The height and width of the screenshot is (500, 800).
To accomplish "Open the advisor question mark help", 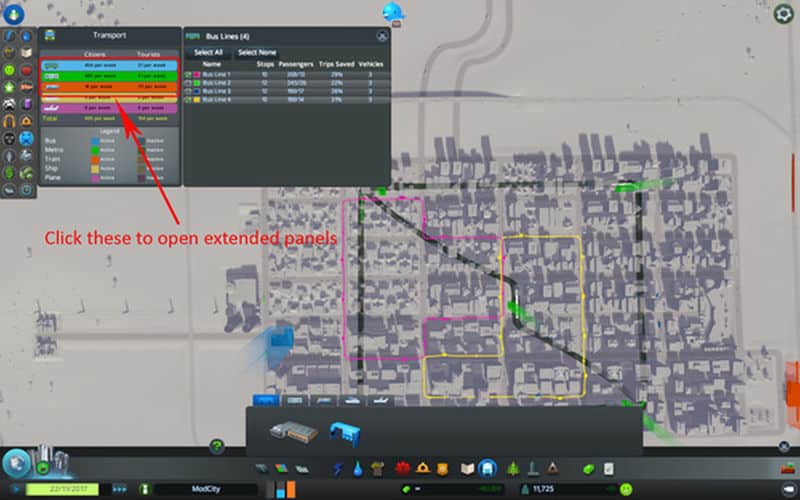I will point(216,446).
